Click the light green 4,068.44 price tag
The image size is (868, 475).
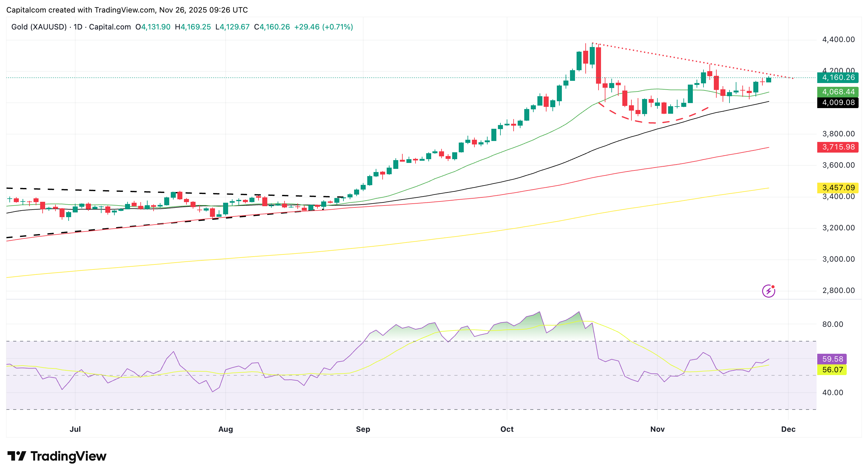(x=838, y=91)
